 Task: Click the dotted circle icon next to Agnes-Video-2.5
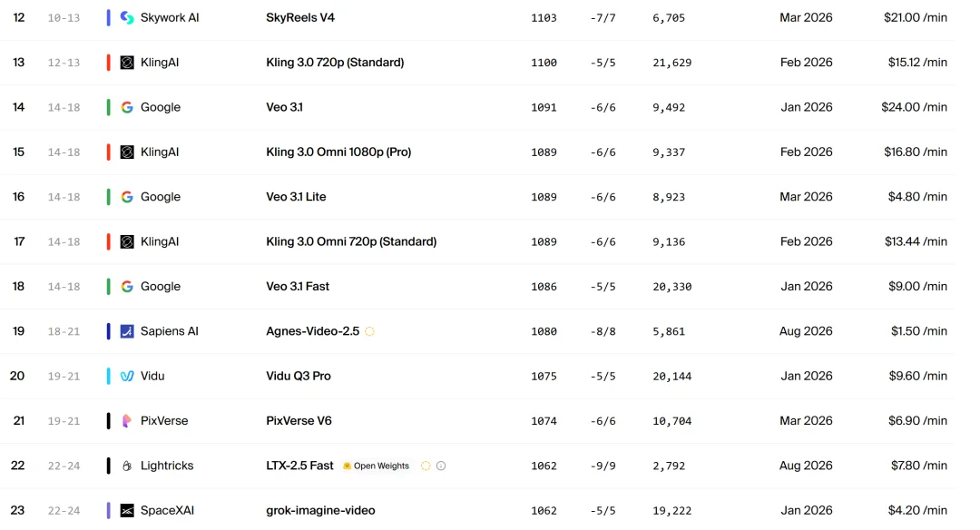(370, 331)
